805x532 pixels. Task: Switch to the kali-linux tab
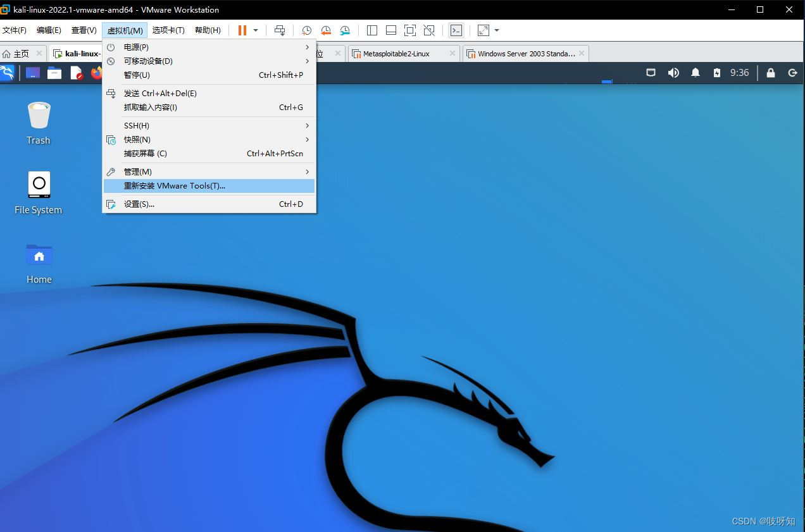76,54
